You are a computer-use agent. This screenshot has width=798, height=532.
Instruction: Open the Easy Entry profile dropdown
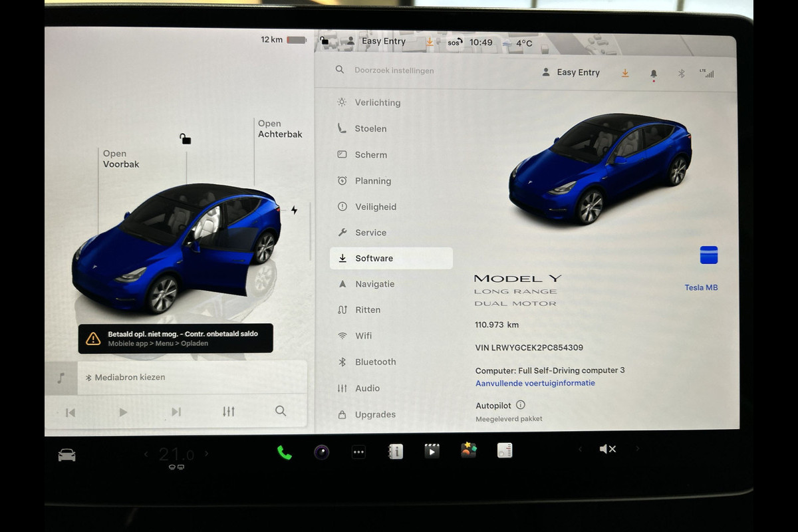(571, 72)
